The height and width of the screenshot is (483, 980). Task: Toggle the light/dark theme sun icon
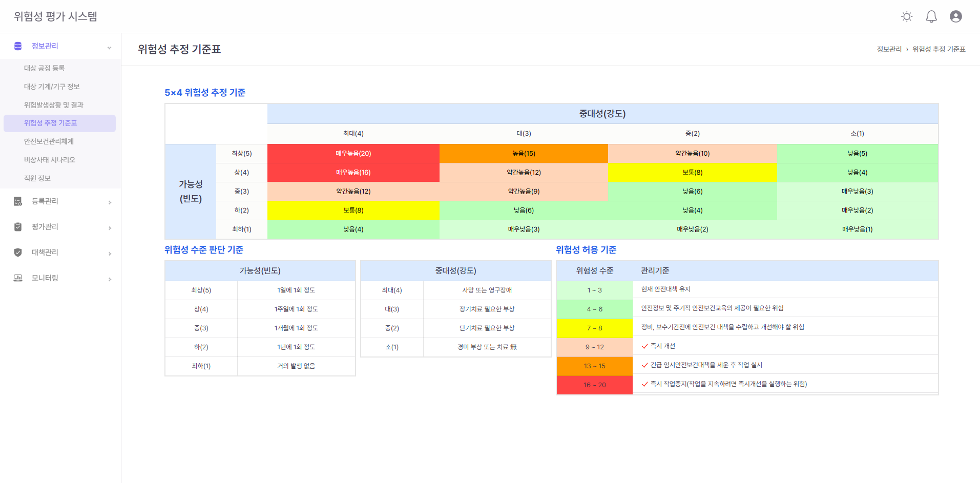point(906,16)
